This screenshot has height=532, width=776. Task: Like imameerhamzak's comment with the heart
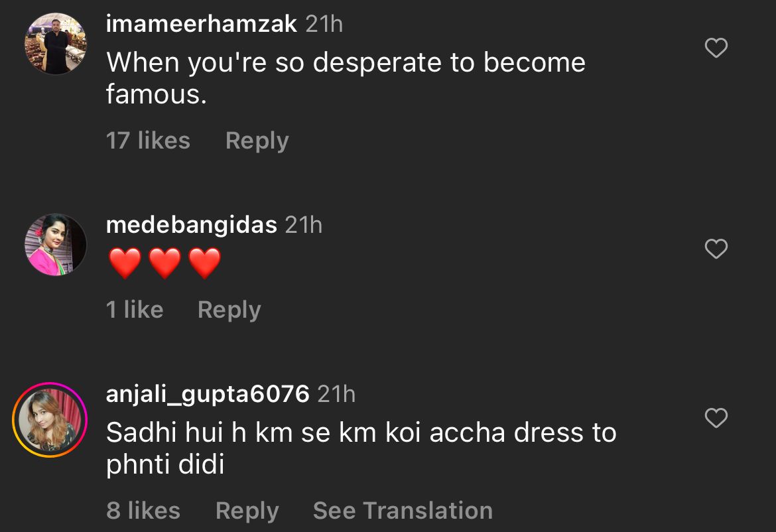[716, 48]
